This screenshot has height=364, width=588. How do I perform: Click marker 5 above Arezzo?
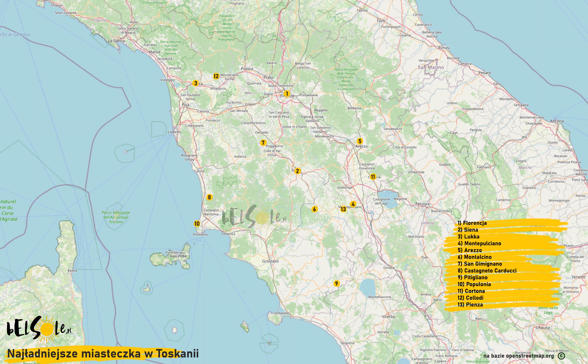(x=360, y=141)
